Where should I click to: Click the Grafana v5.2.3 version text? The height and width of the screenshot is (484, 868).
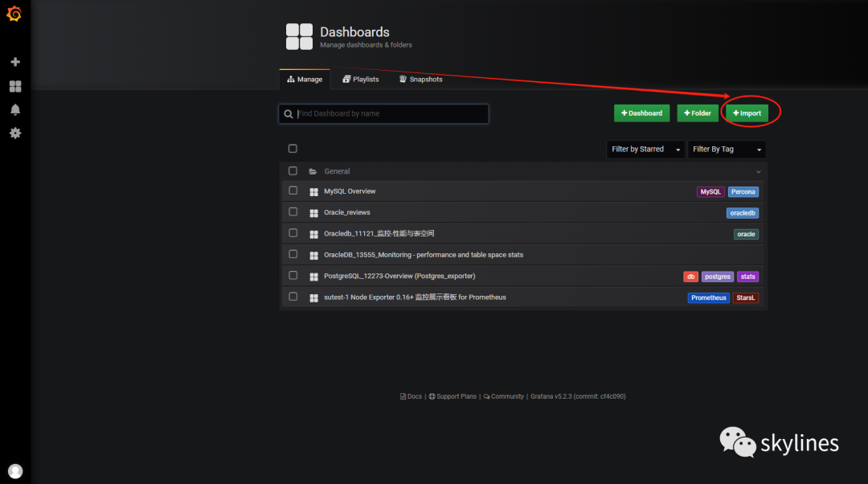tap(578, 396)
